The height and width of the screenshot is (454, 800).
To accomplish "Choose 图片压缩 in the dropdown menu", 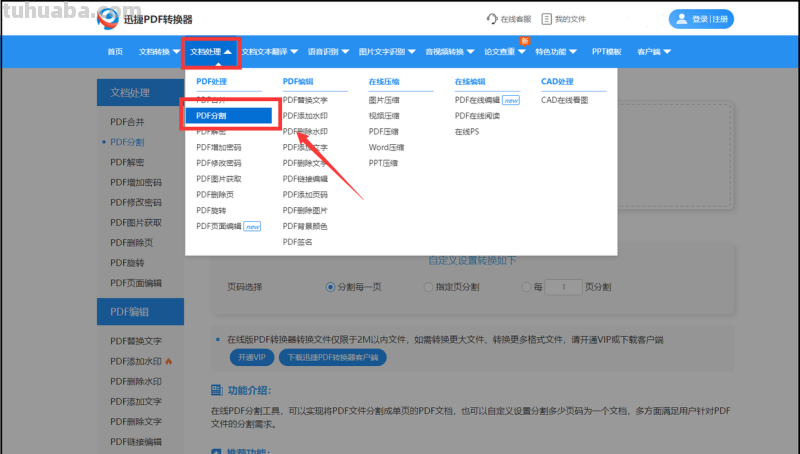I will [x=384, y=100].
